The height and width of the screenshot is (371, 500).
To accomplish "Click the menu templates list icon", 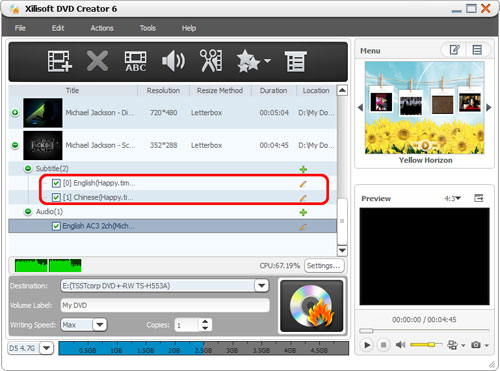I will pyautogui.click(x=477, y=50).
